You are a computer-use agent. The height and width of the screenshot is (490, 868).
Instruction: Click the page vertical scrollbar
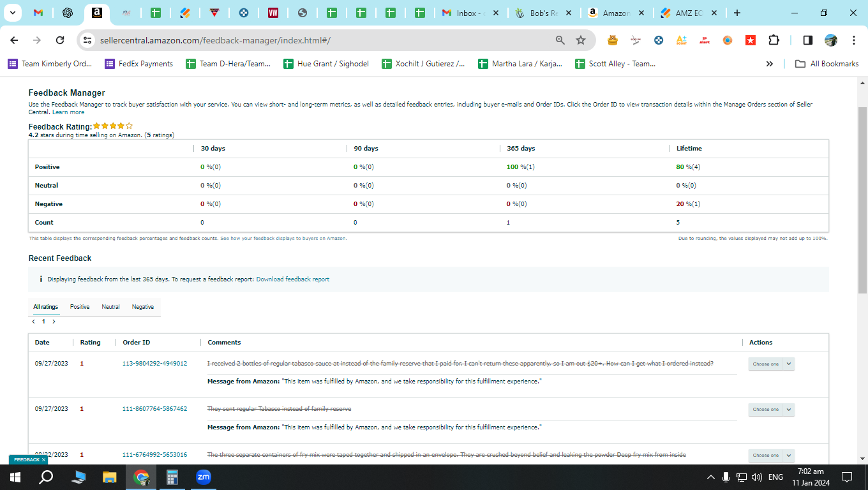pos(862,200)
